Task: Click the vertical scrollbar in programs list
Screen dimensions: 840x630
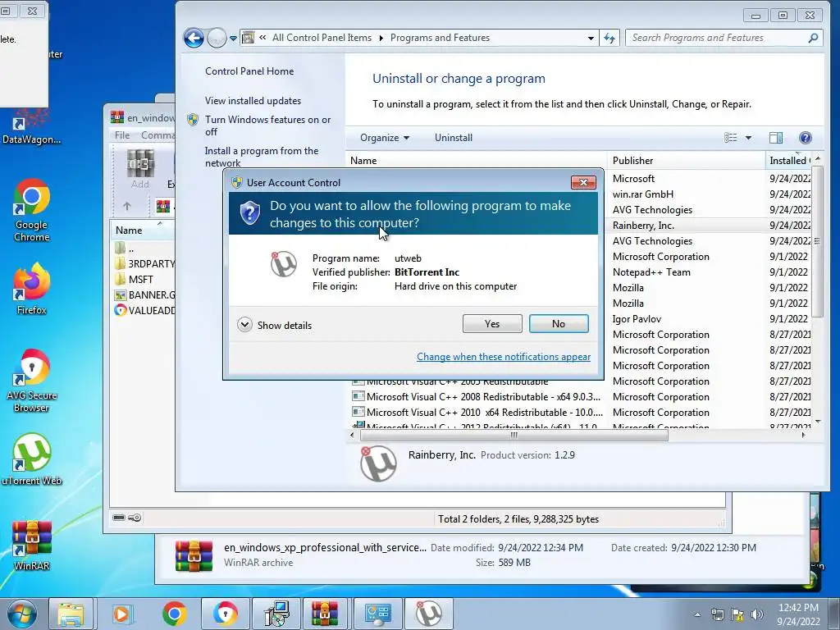Action: 817,242
